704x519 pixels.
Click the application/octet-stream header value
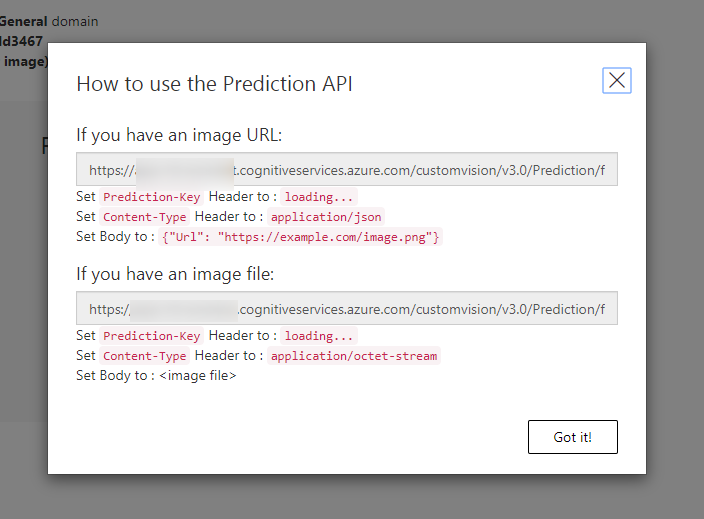point(353,356)
